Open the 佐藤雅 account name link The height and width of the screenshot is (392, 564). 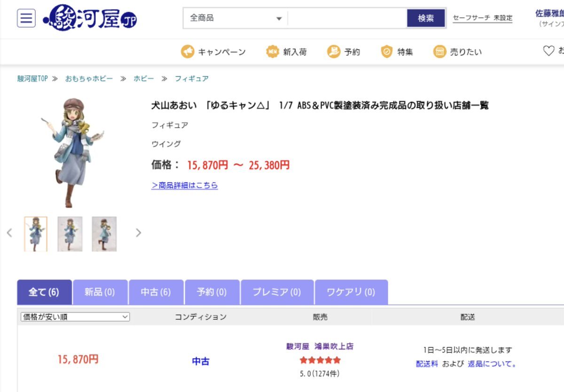coord(549,13)
